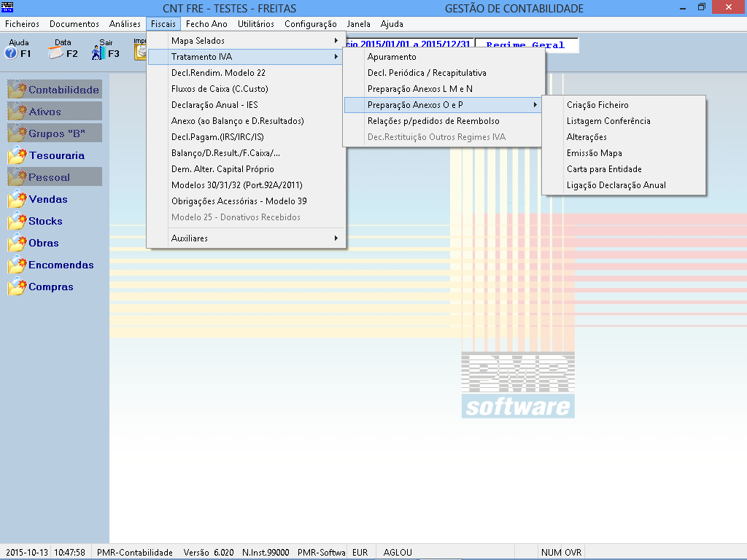Select Criação Ficheiro
This screenshot has width=747, height=560.
pos(624,105)
